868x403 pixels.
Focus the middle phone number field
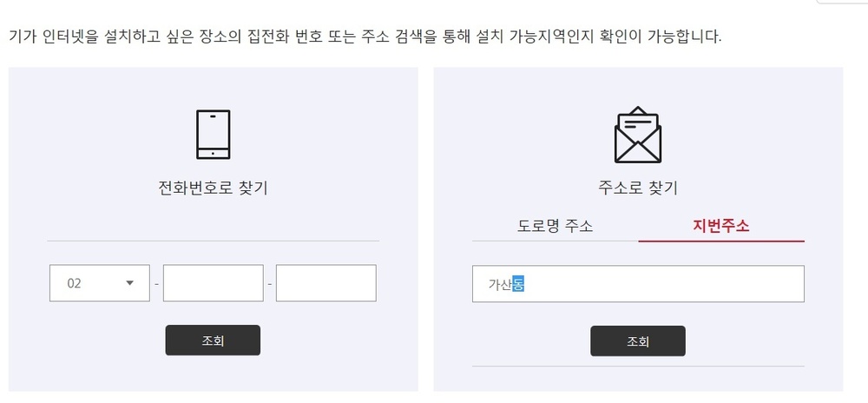[214, 283]
